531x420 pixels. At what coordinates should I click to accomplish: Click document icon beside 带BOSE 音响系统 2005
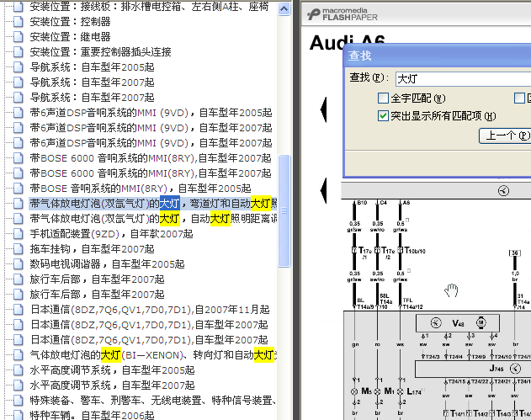18,189
